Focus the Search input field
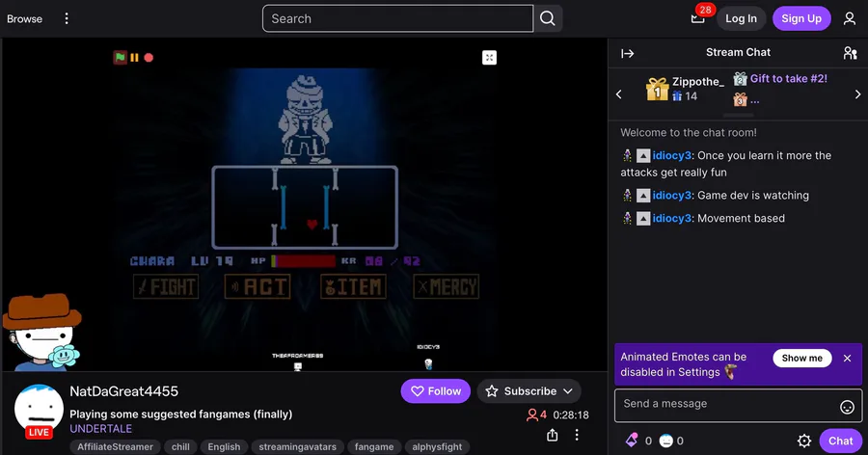 pyautogui.click(x=398, y=19)
